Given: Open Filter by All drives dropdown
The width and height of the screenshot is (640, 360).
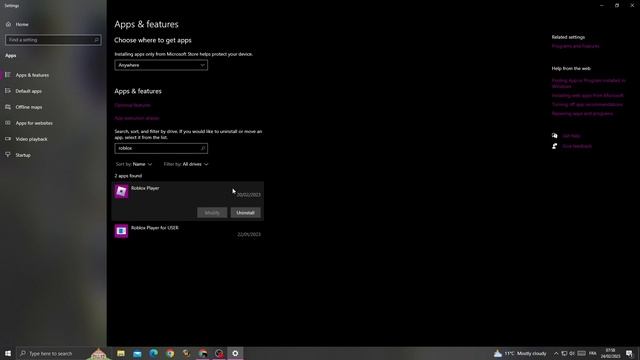Looking at the screenshot, I should click(x=186, y=164).
